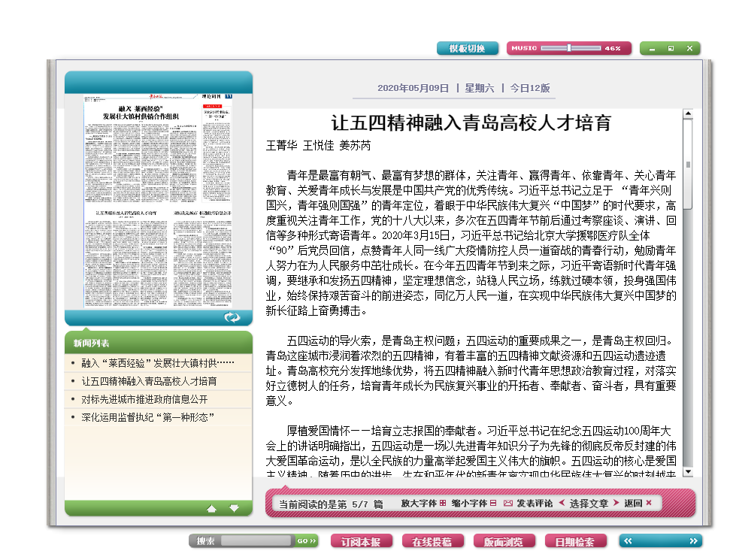Screen dimensions: 733x560
Task: Click the envelope icon for 发表评论
Action: pyautogui.click(x=508, y=503)
